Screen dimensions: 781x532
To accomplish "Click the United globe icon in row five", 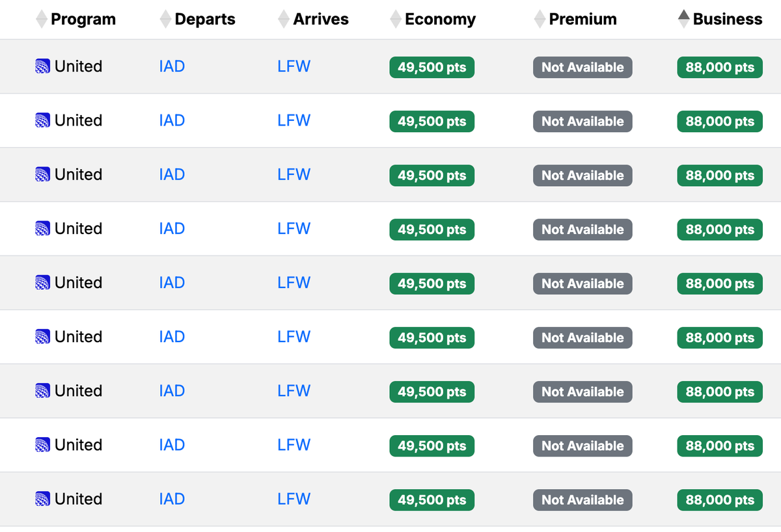I will pyautogui.click(x=42, y=282).
